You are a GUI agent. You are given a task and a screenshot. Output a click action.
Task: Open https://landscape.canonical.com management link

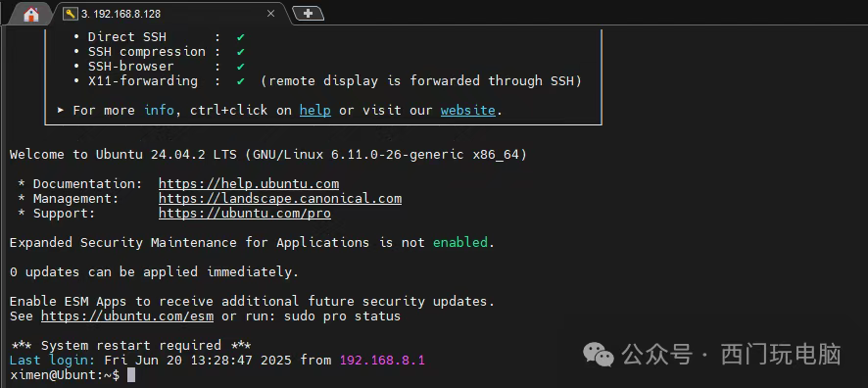pos(280,198)
